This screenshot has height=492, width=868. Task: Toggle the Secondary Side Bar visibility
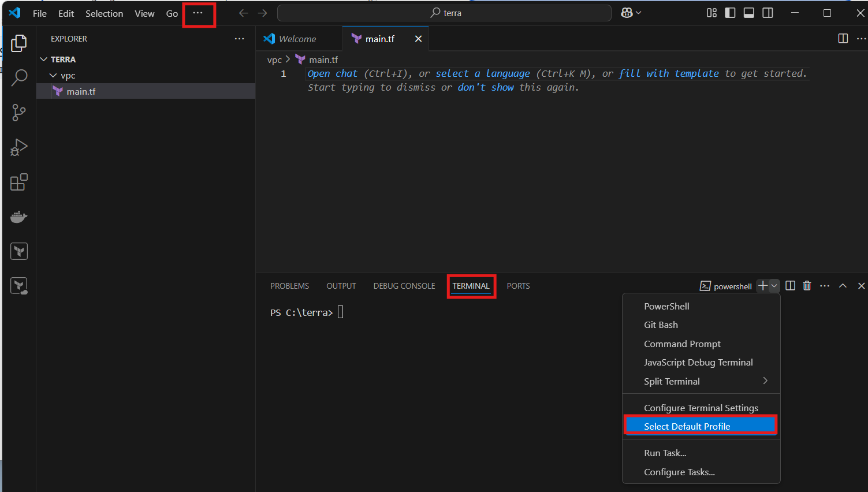click(768, 13)
